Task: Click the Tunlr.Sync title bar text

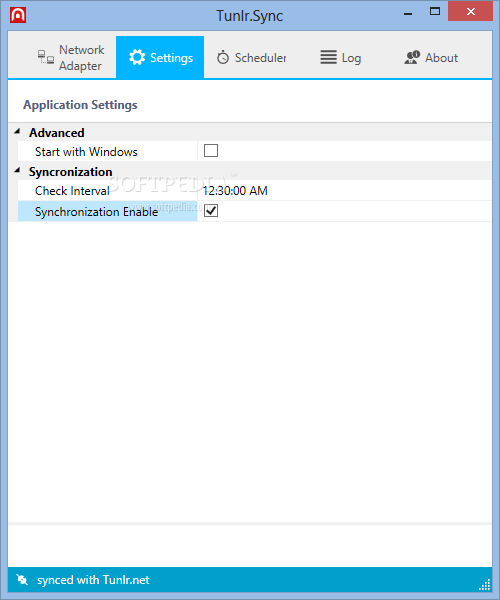Action: (x=249, y=16)
